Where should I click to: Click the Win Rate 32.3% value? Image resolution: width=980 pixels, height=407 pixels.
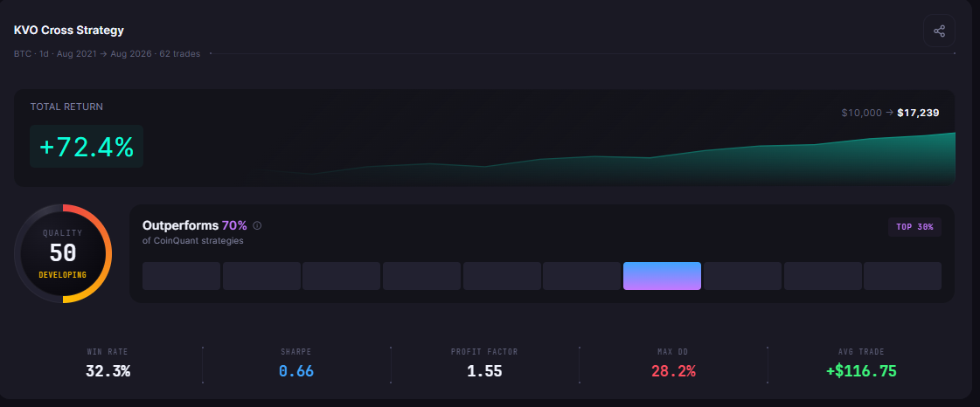108,371
